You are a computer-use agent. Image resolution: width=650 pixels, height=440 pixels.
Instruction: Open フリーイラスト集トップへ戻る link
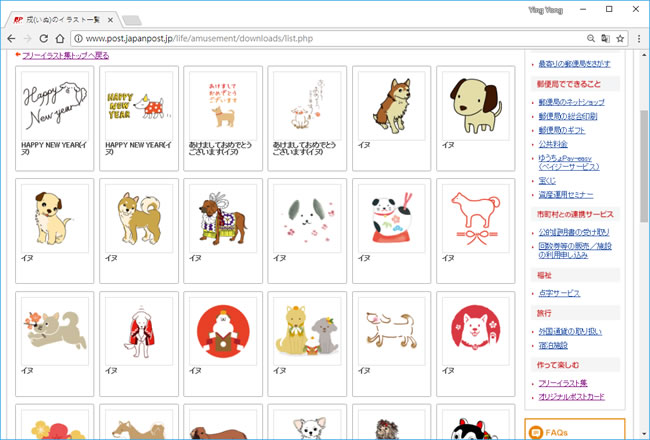pos(65,55)
